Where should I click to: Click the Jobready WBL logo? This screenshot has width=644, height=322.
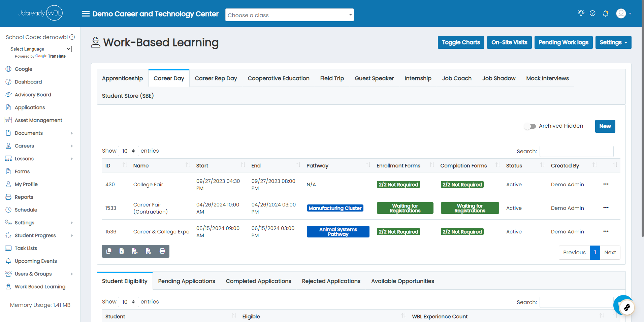40,13
